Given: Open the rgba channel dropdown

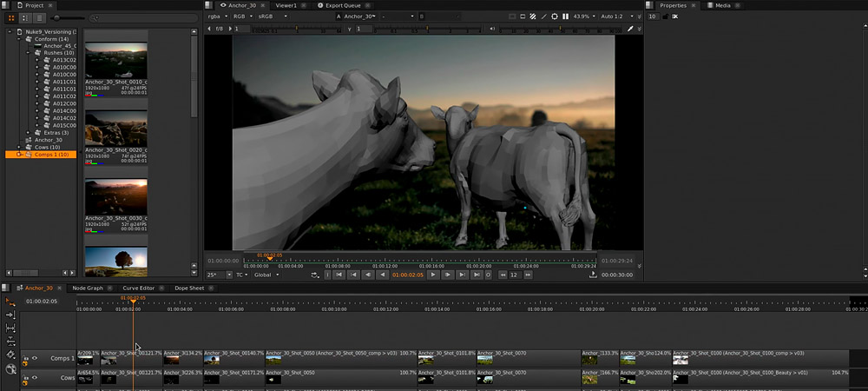Looking at the screenshot, I should tap(219, 17).
